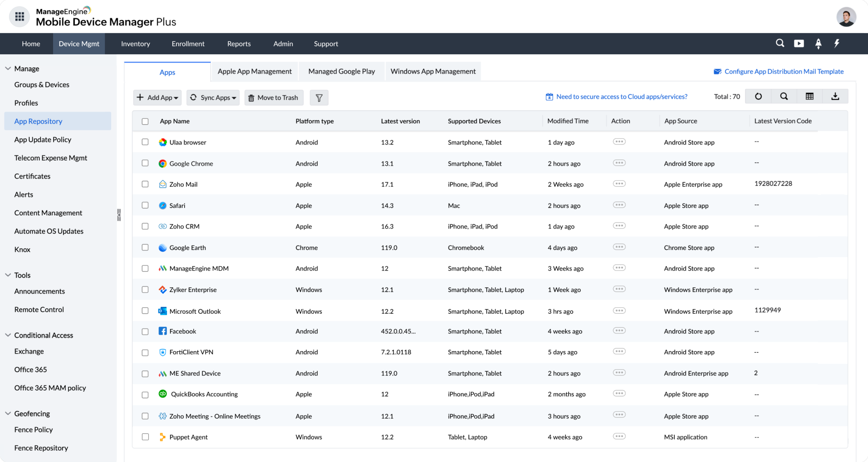Switch to Managed Google Play tab
This screenshot has width=868, height=462.
coord(342,71)
